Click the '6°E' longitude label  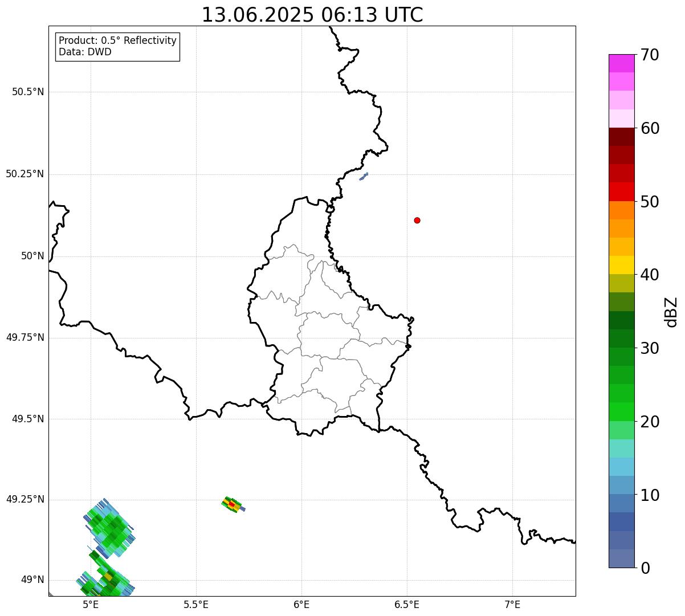301,605
